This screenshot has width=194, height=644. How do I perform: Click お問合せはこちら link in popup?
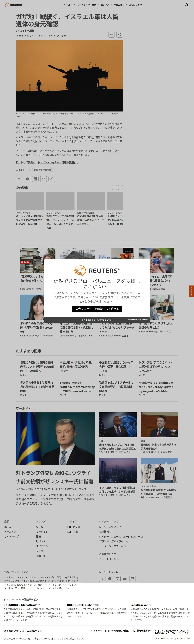104,320
